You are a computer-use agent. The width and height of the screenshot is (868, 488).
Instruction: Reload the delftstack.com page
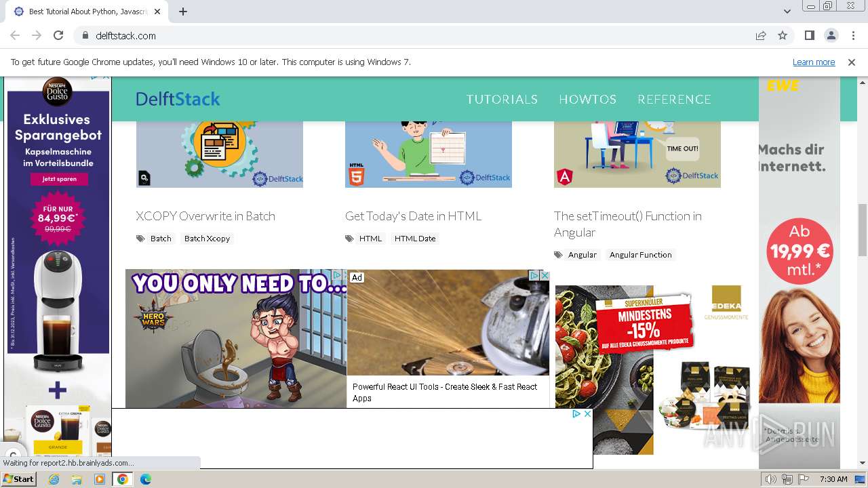(58, 35)
